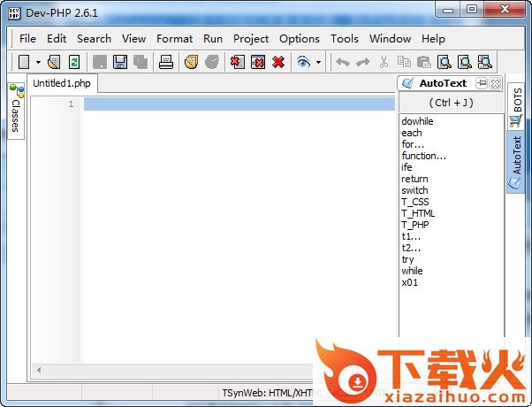Open the Window menu
The height and width of the screenshot is (407, 532).
pos(390,39)
